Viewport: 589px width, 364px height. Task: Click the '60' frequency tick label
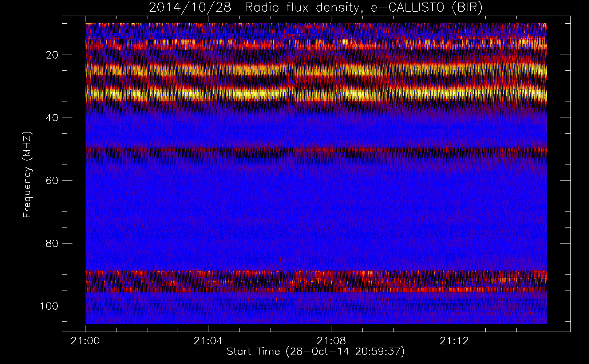[x=52, y=181]
